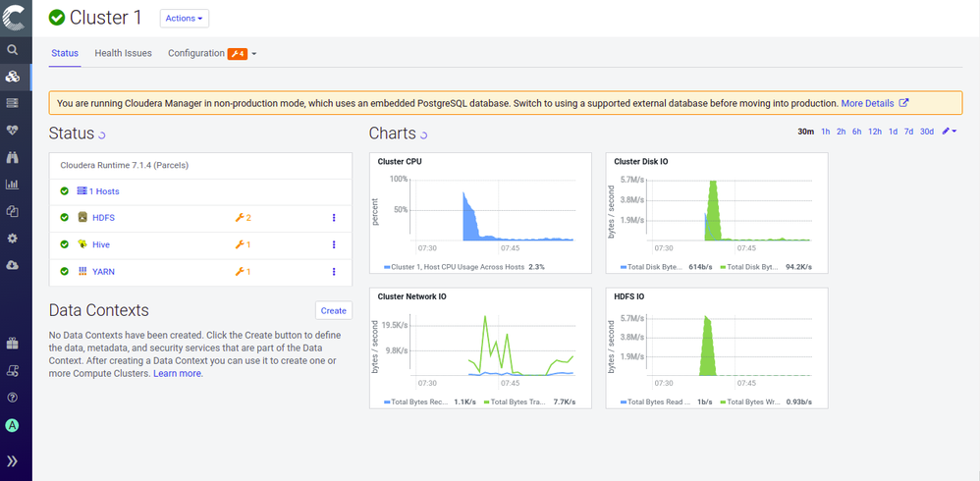
Task: Open the chart edit pencil dropdown
Action: point(949,132)
